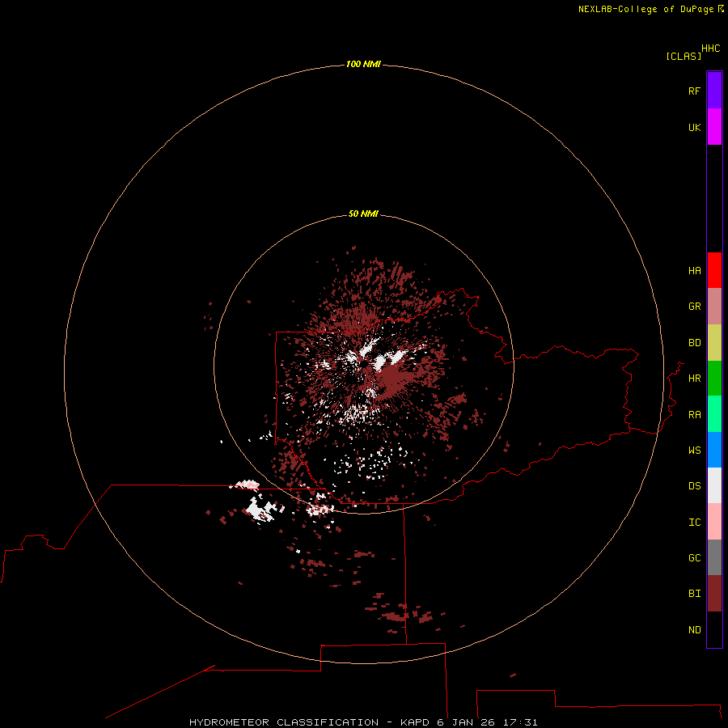The image size is (728, 728).
Task: Click the BD legend label
Action: 695,343
